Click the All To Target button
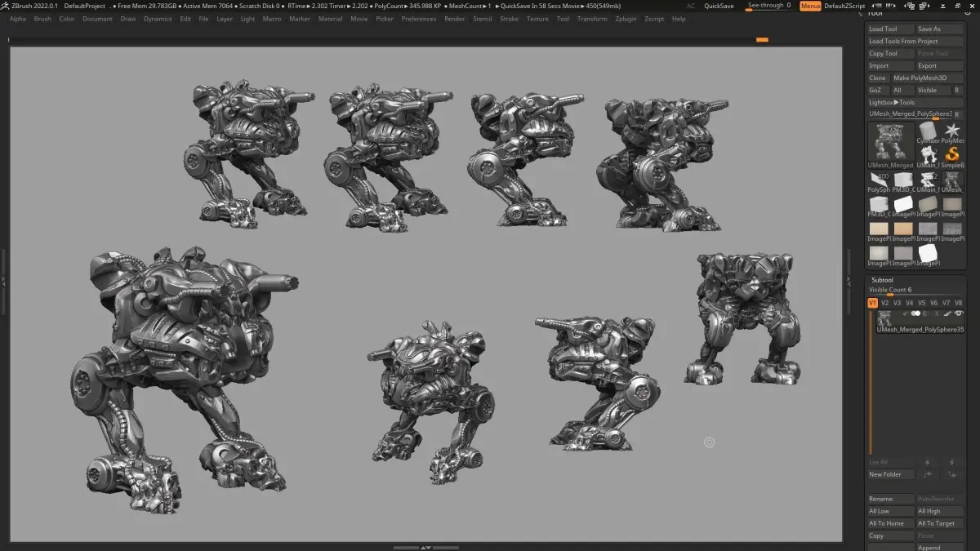This screenshot has height=551, width=980. (x=940, y=523)
